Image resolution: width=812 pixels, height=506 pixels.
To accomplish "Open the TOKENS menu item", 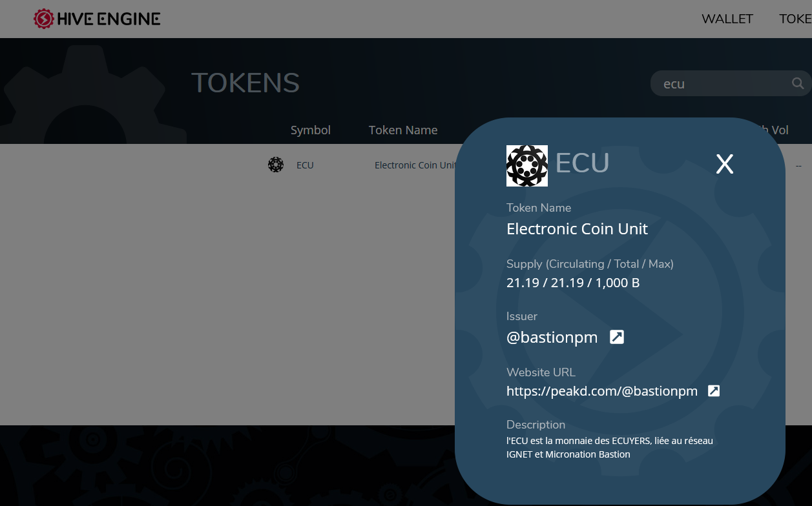I will pyautogui.click(x=795, y=19).
